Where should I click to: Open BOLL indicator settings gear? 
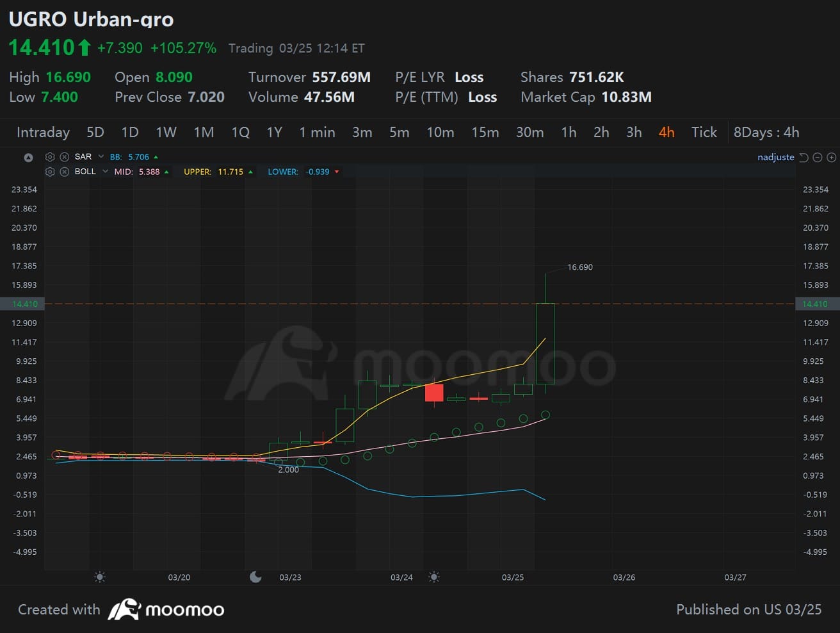pyautogui.click(x=50, y=172)
